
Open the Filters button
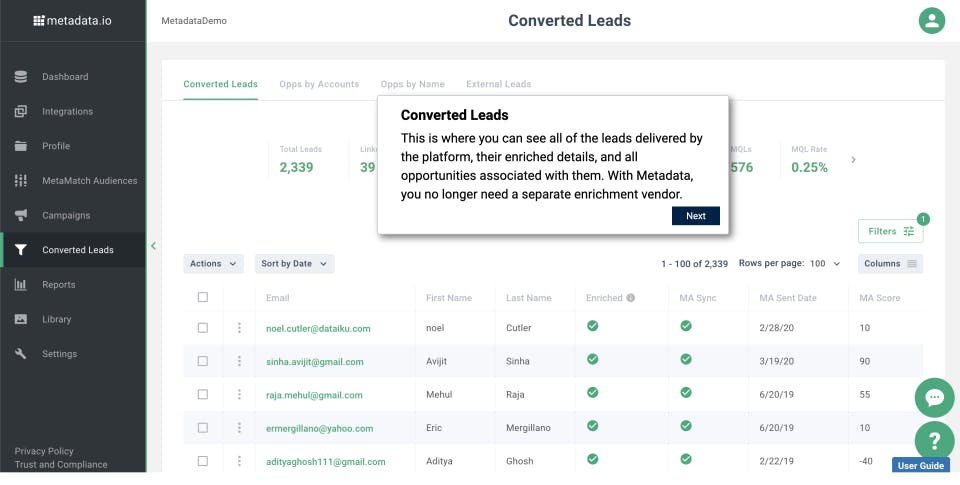tap(890, 231)
